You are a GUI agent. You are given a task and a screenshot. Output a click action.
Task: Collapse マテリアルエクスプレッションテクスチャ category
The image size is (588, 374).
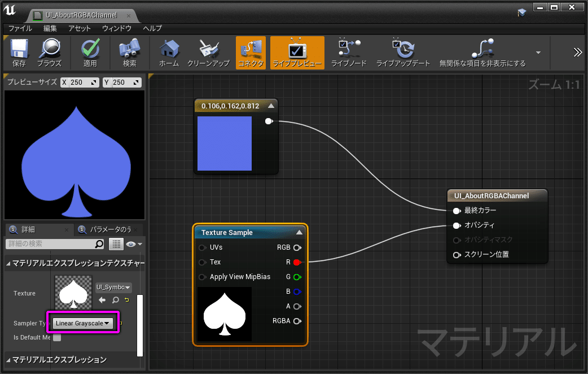[x=8, y=264]
